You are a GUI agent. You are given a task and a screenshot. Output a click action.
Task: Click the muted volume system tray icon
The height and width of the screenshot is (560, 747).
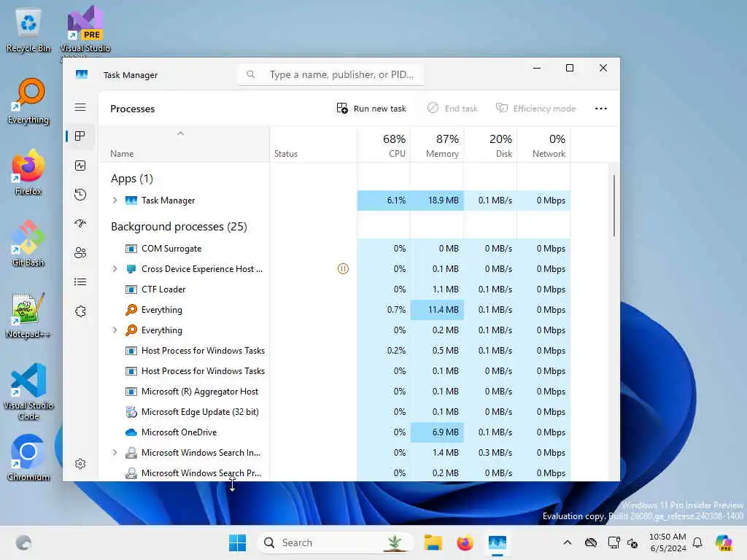[632, 542]
